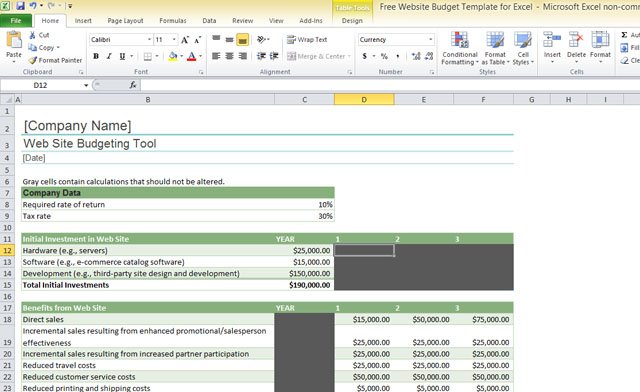The image size is (640, 392).
Task: Decrease the indent of cell contents
Action: (261, 56)
